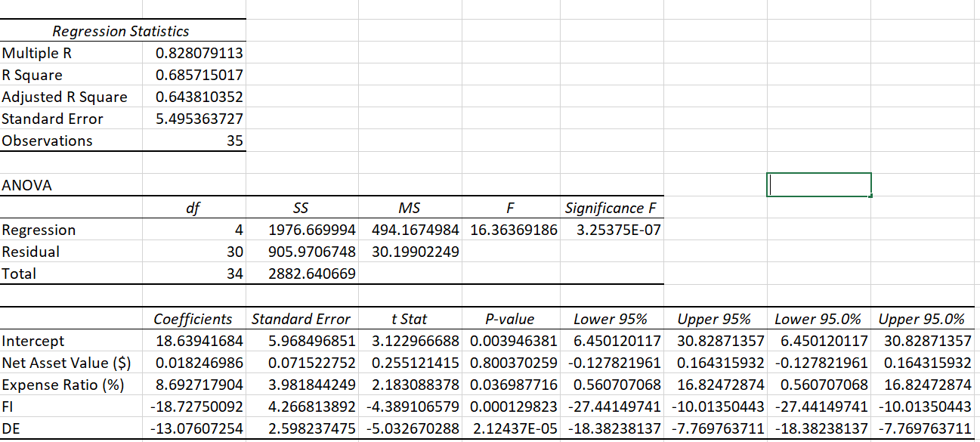Select the Upper 95.0% header cell
The width and height of the screenshot is (980, 442).
[921, 319]
